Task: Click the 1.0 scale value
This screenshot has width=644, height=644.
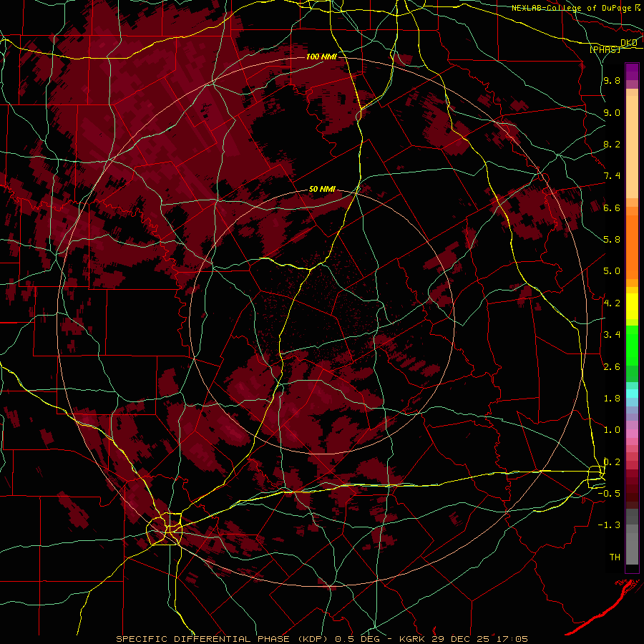Action: point(612,430)
